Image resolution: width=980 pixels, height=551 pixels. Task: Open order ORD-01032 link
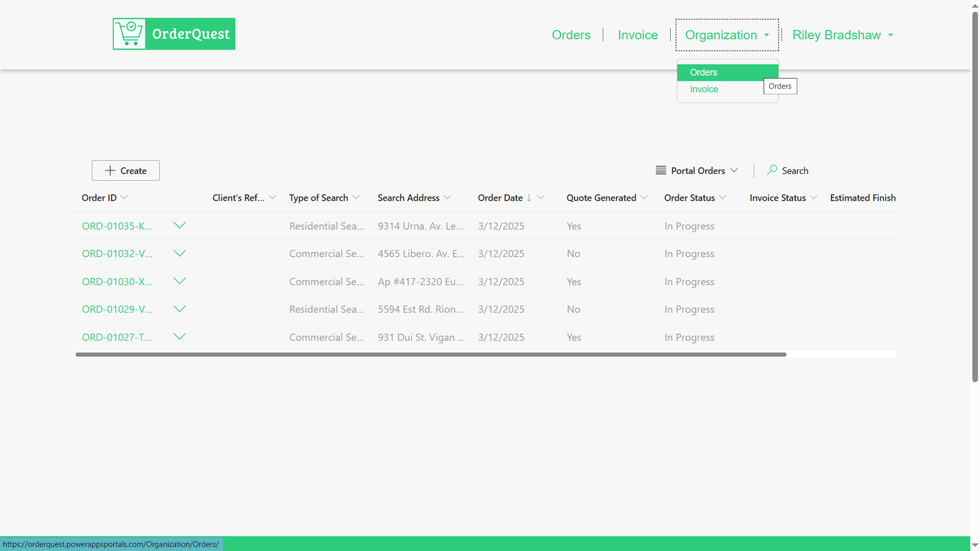click(x=117, y=253)
